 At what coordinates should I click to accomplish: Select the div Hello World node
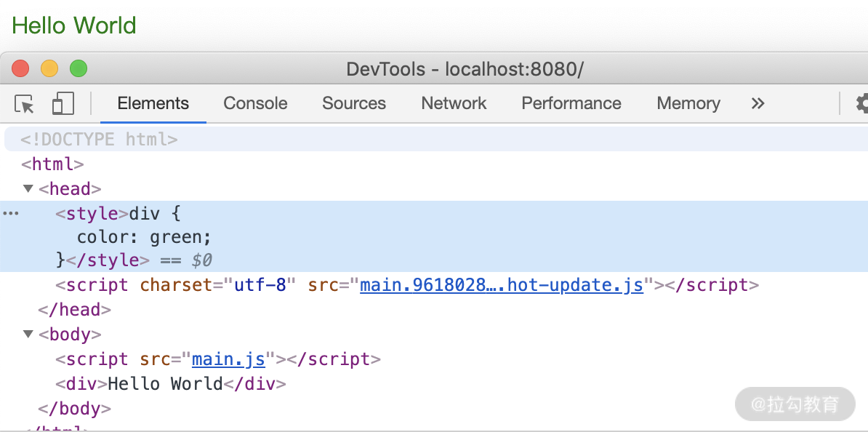coord(170,384)
